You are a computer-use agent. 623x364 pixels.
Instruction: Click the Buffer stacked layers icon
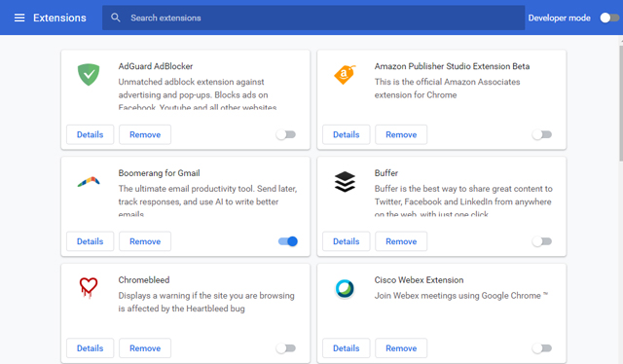click(345, 182)
